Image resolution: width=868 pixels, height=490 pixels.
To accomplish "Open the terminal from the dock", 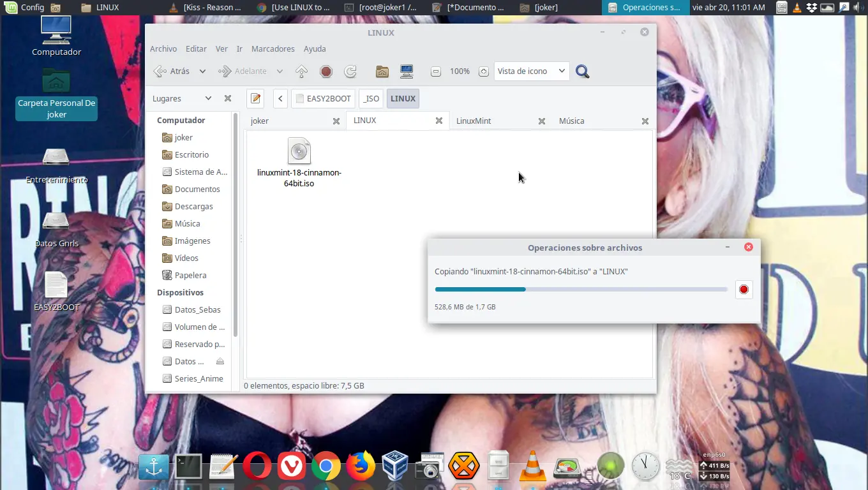I will pos(188,466).
